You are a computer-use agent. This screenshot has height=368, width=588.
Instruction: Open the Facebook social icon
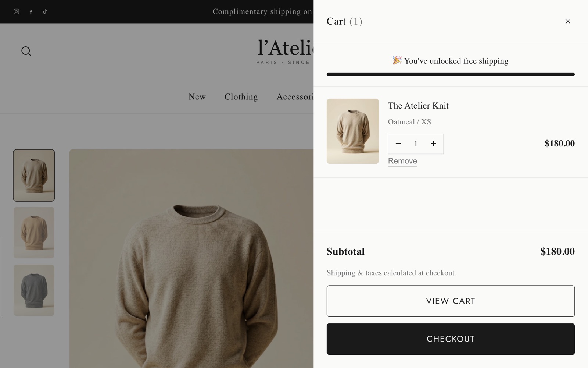tap(31, 11)
